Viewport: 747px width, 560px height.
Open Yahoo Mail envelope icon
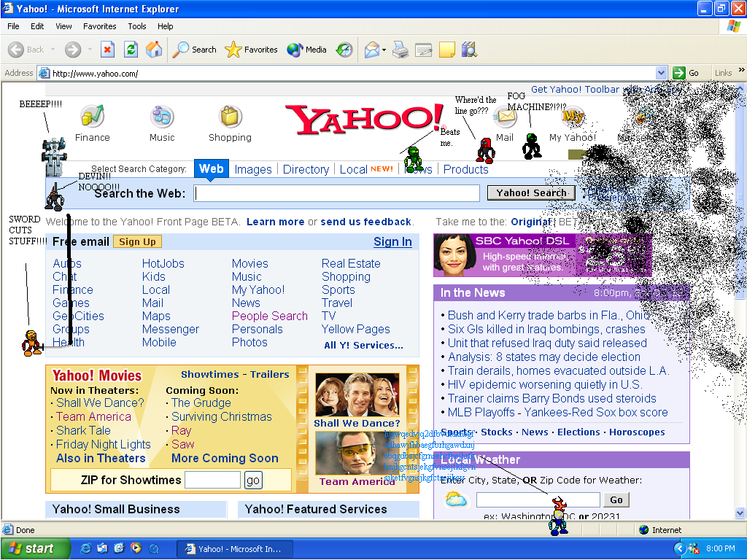(505, 116)
